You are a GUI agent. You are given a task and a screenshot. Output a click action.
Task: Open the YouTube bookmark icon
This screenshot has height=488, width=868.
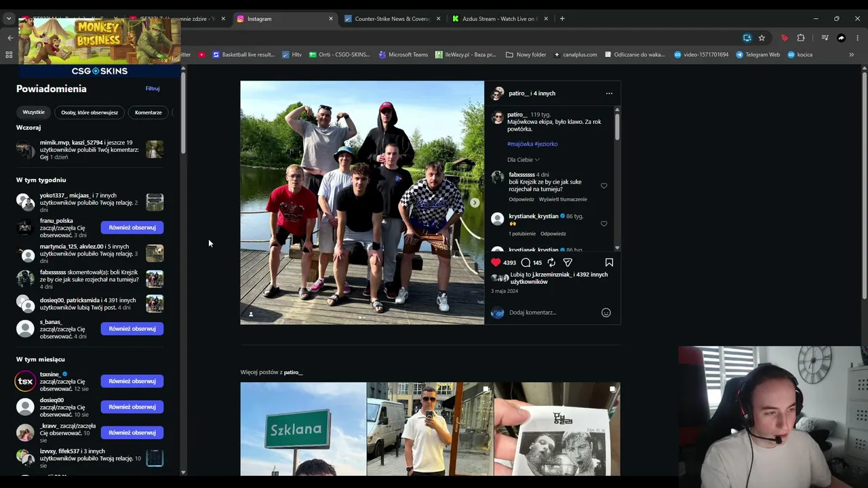[201, 55]
